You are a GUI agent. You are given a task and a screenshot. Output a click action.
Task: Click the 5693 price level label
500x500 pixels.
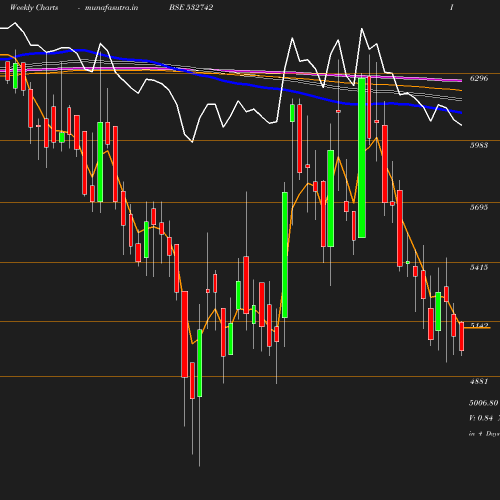(x=479, y=207)
